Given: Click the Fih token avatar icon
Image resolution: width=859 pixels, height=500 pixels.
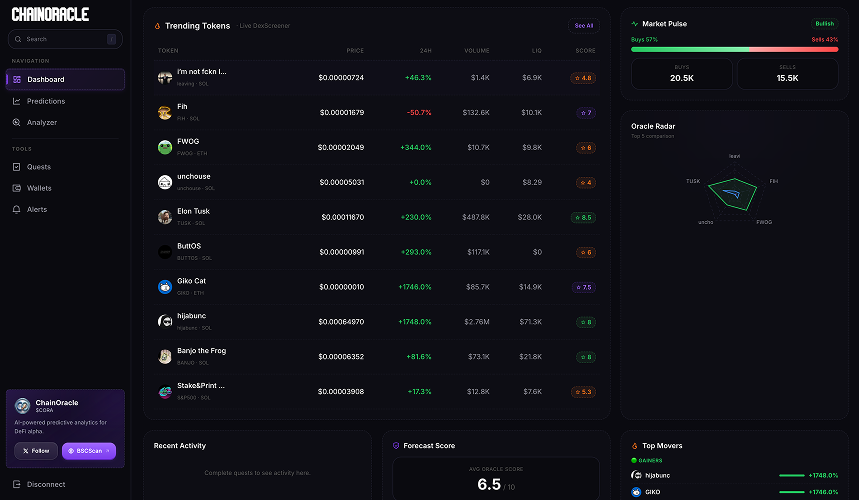Looking at the screenshot, I should coord(165,112).
